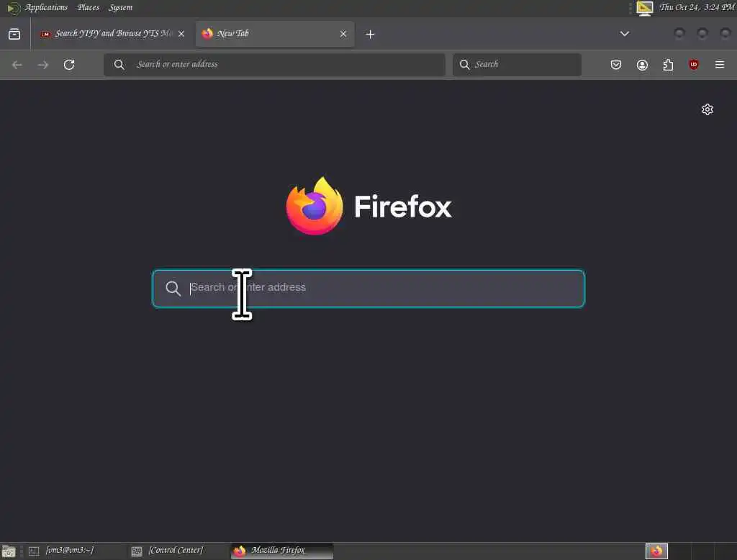This screenshot has width=737, height=560.
Task: Click the Firefox workspace switcher thumbnail
Action: click(656, 551)
